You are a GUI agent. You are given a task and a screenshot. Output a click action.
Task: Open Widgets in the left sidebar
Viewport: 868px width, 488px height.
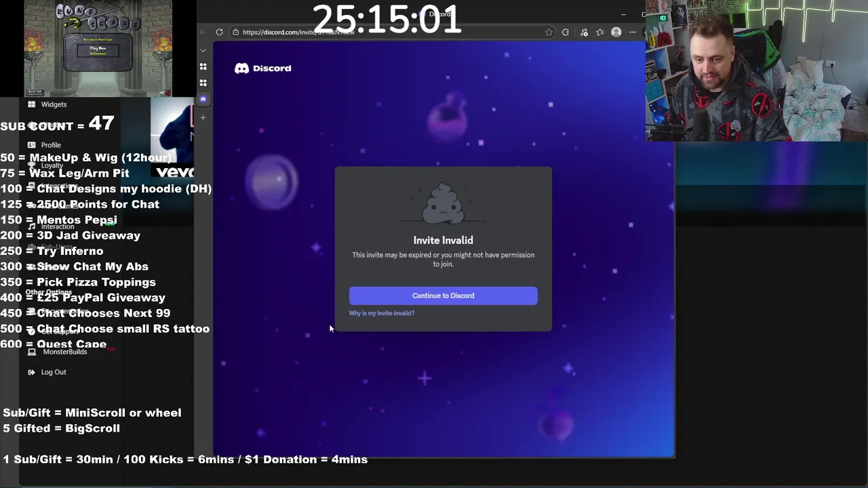tap(54, 104)
